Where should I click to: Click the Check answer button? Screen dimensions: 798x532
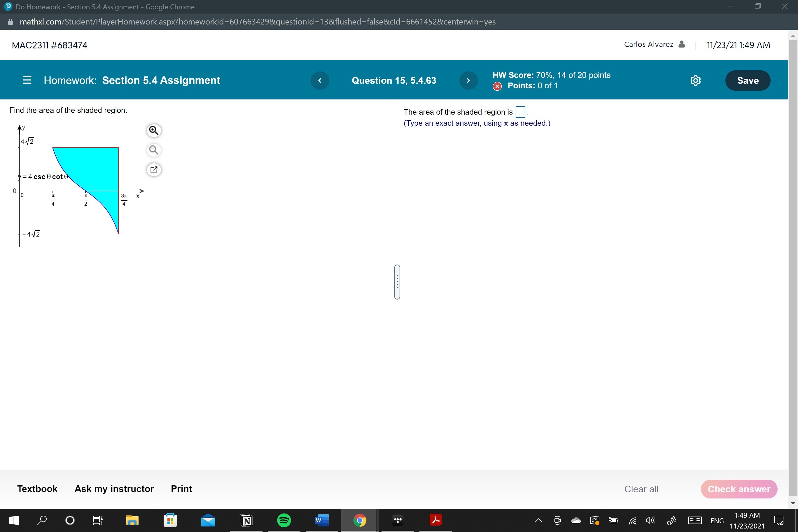coord(739,489)
